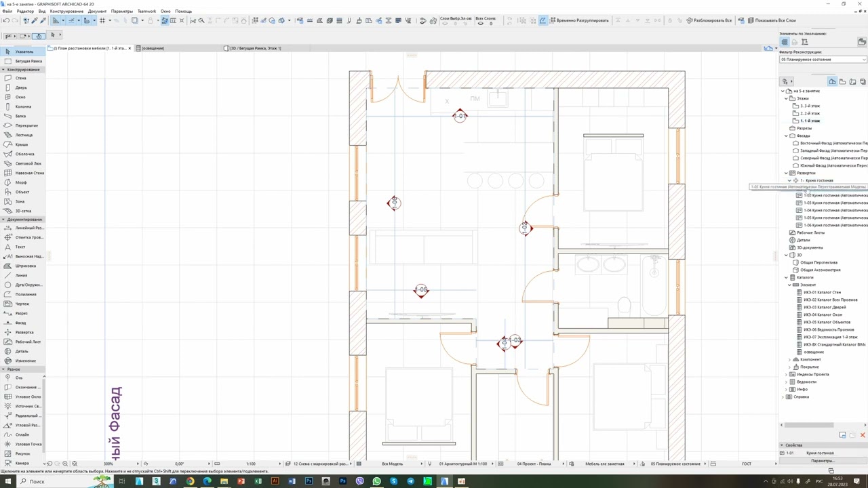Click the 1-01 interior elevation marker
868x488 pixels.
tap(460, 116)
